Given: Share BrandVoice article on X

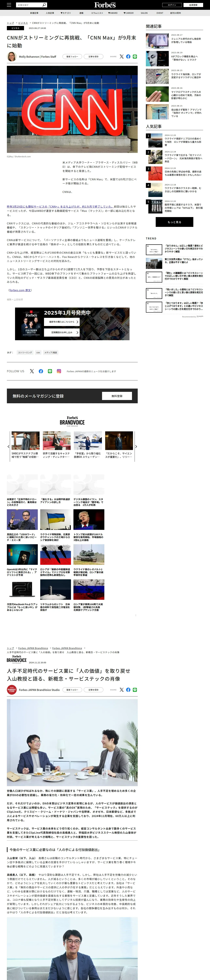Looking at the screenshot, I should coord(122,690).
